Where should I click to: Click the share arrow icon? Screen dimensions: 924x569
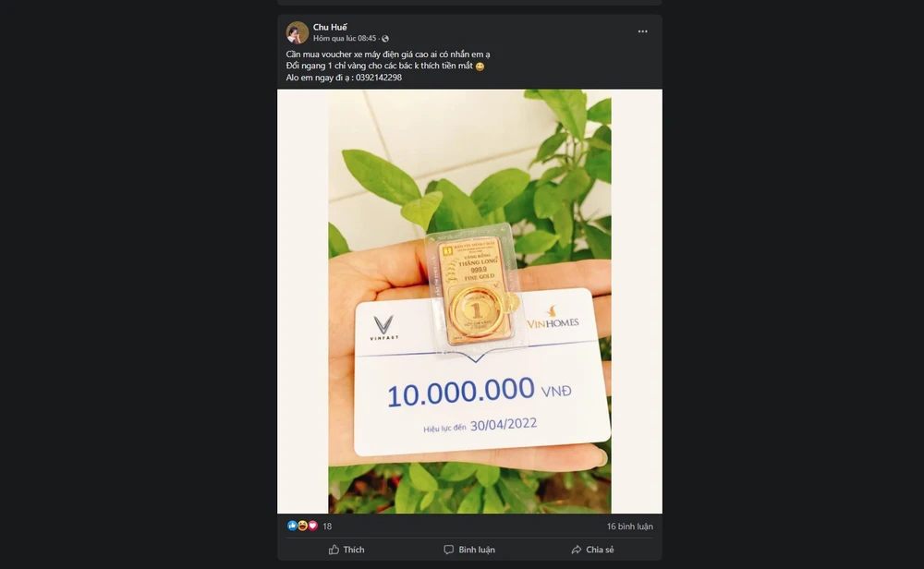(577, 550)
